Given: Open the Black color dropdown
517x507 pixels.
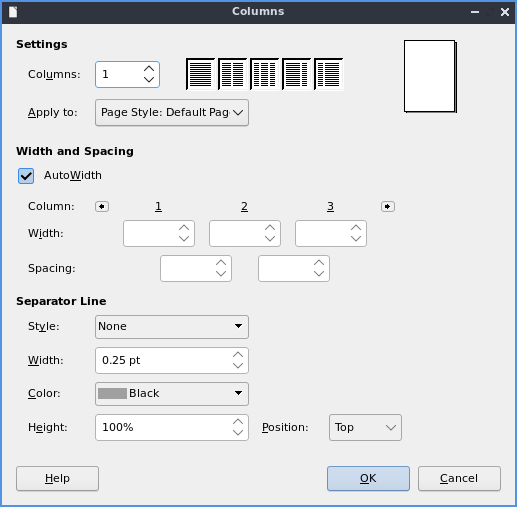Looking at the screenshot, I should coord(172,394).
